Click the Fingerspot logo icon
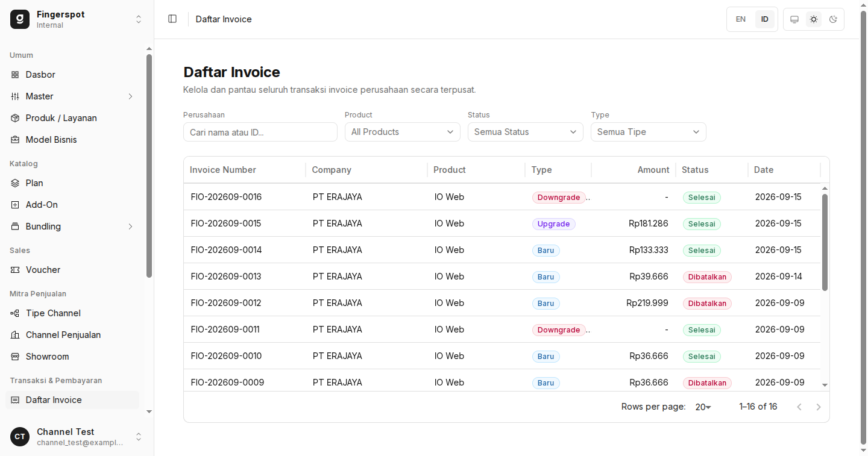 click(x=20, y=19)
